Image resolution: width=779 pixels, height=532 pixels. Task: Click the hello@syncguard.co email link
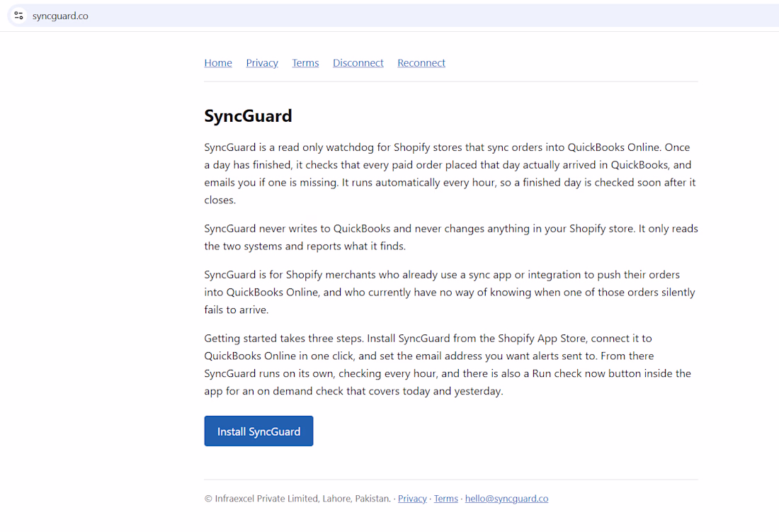[x=507, y=499]
